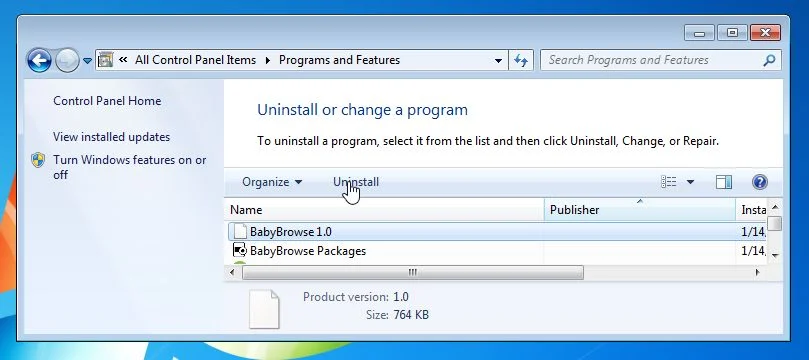This screenshot has height=360, width=809.
Task: Click the Product version 1.0 value
Action: [x=401, y=297]
